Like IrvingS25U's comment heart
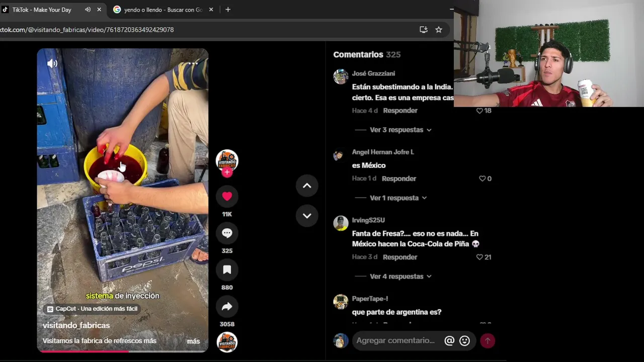The height and width of the screenshot is (362, 644). pos(479,257)
